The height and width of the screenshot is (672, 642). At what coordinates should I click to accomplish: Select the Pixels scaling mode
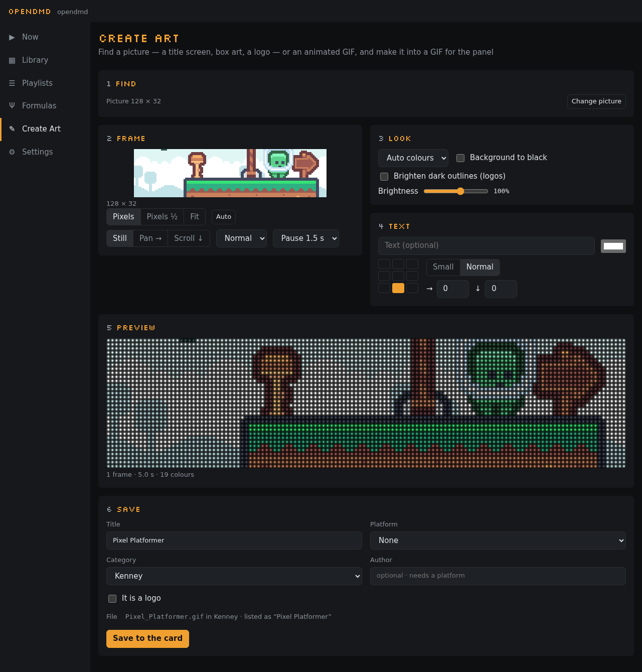(123, 217)
